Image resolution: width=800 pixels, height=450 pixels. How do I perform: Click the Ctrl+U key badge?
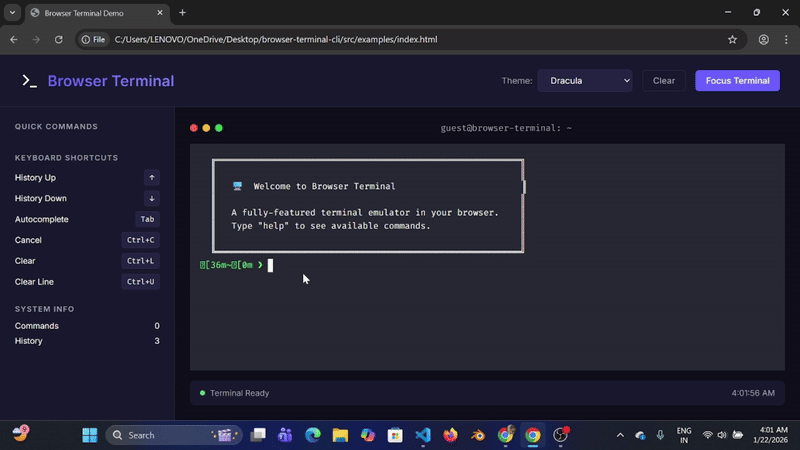click(140, 282)
